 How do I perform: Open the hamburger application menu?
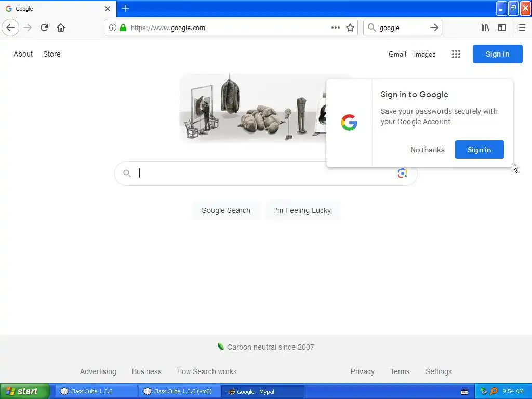(x=522, y=28)
